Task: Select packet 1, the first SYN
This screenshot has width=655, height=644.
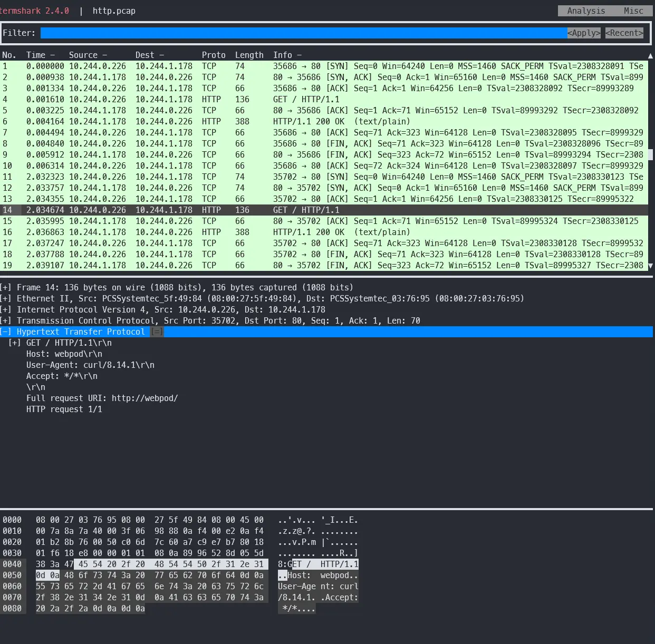Action: (x=324, y=66)
